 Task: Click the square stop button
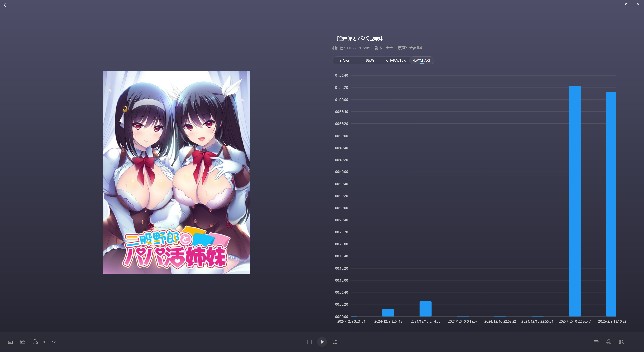[x=309, y=342]
